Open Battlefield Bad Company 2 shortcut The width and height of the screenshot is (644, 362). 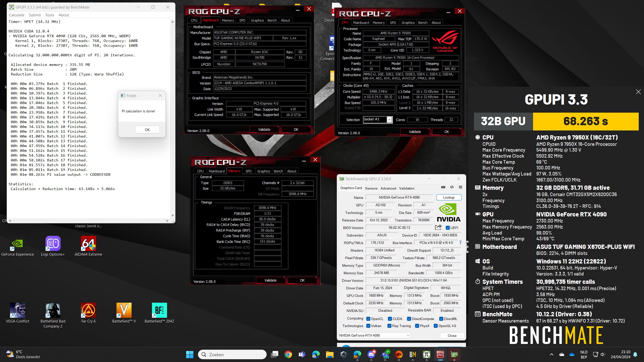click(53, 315)
